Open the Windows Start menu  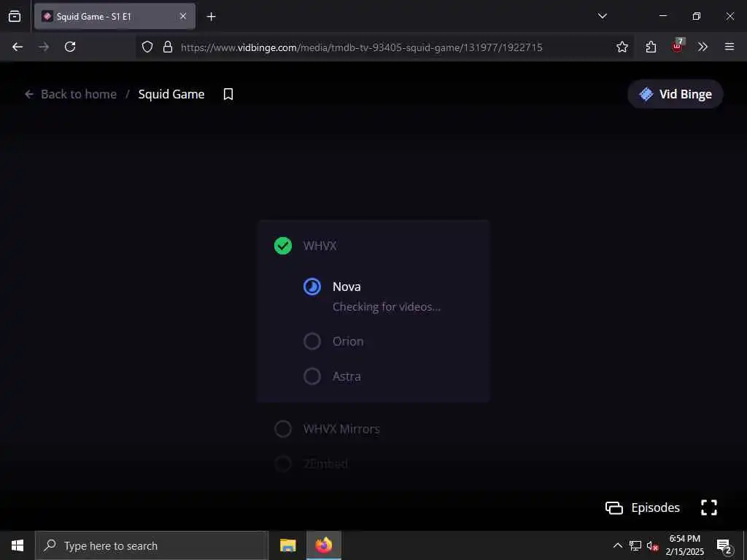[18, 545]
